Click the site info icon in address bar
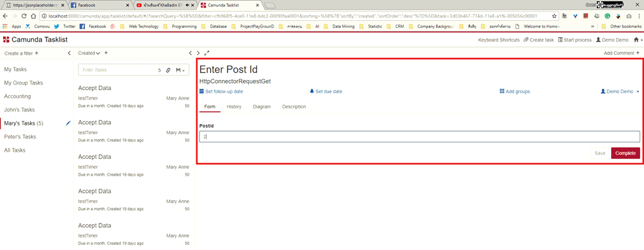Screen dimensions: 644x250 pos(45,16)
